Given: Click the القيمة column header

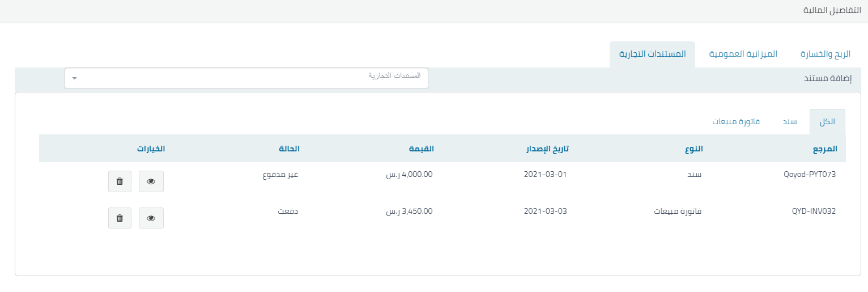Looking at the screenshot, I should click(x=421, y=149).
